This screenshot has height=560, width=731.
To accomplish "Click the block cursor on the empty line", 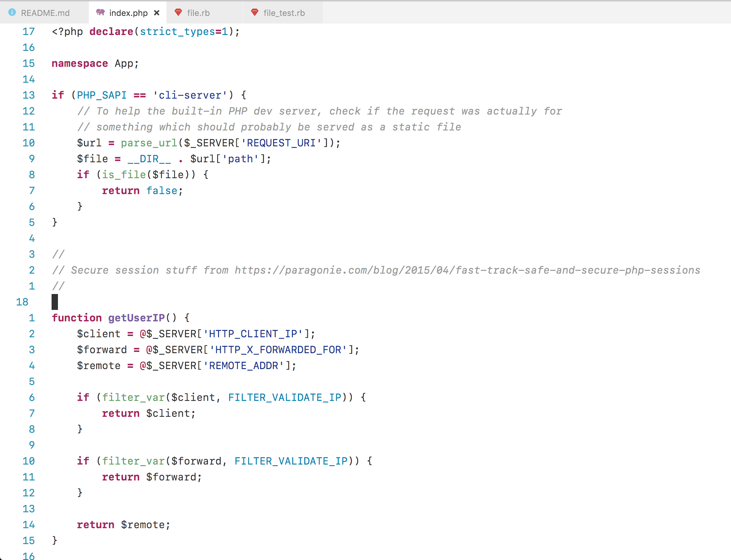I will [x=55, y=302].
